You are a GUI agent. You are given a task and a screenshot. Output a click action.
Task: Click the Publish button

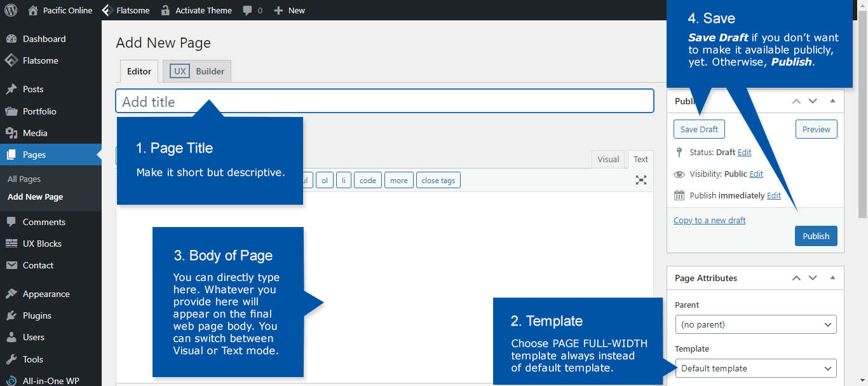815,236
